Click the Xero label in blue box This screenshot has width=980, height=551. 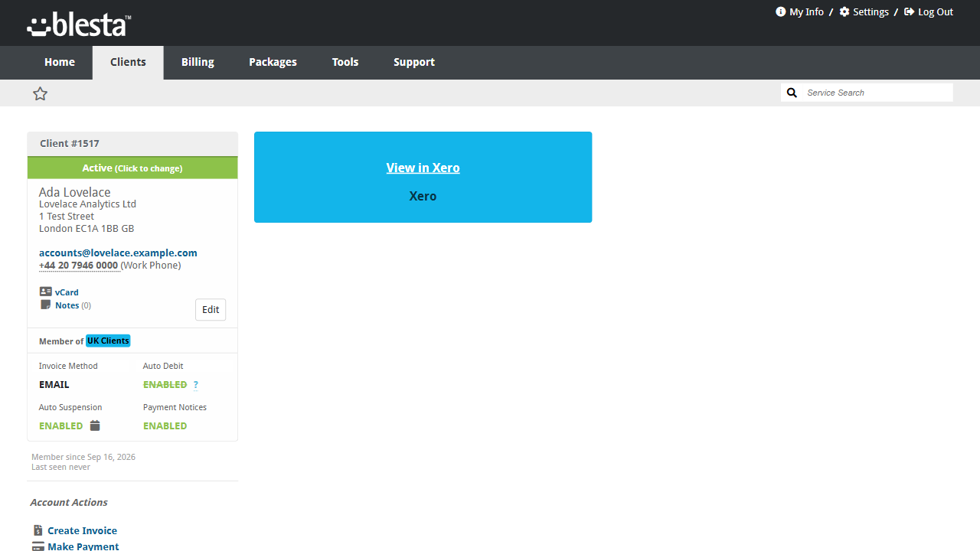423,196
